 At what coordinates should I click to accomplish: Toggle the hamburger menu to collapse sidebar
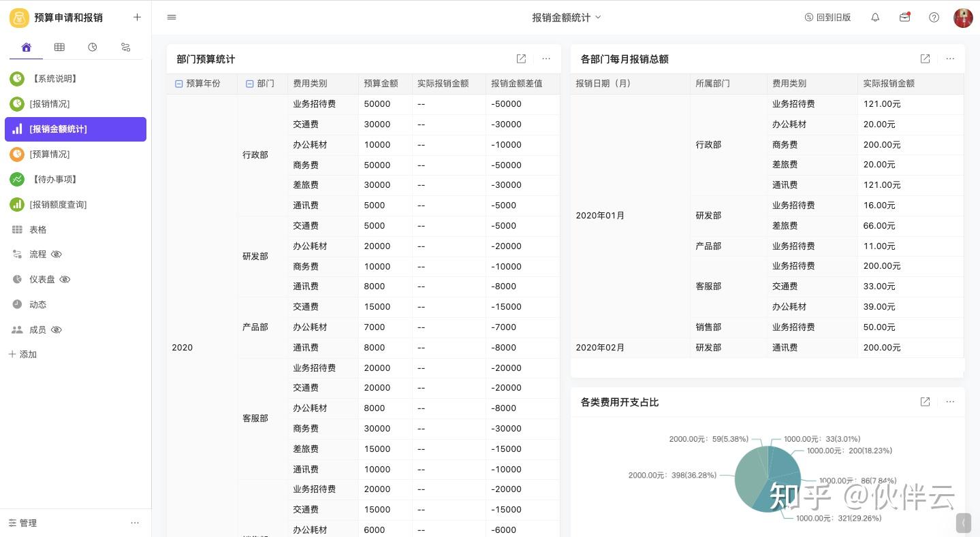pyautogui.click(x=172, y=18)
